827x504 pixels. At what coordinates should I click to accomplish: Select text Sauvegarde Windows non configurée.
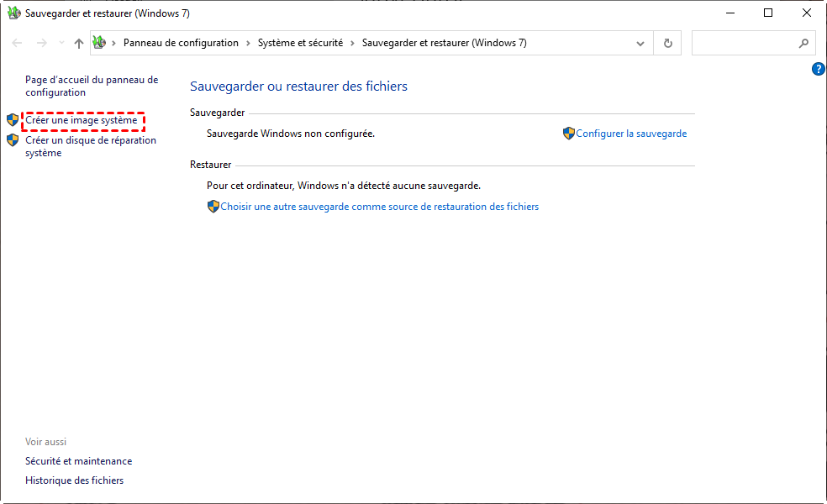pos(291,134)
